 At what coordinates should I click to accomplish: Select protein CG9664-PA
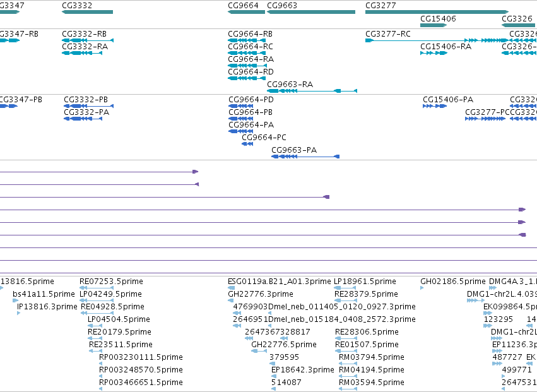coord(241,131)
